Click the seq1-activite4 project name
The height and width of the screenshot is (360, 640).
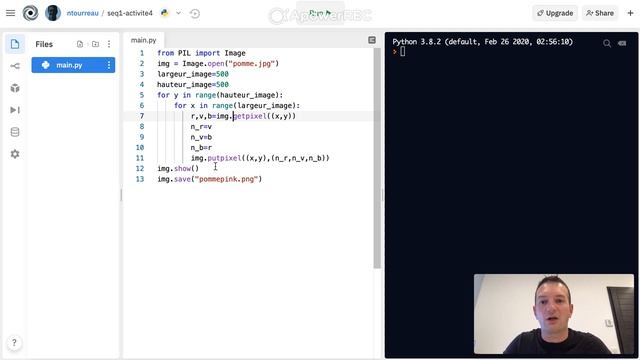pos(130,13)
